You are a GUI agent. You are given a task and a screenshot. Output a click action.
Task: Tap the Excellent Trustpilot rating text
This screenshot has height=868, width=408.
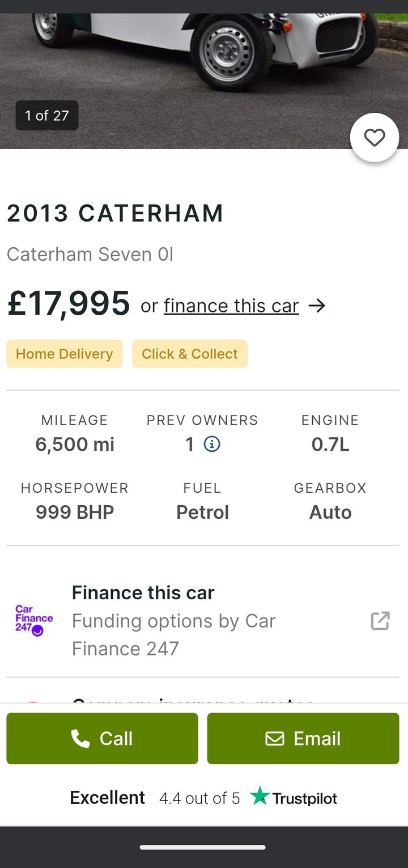point(108,798)
